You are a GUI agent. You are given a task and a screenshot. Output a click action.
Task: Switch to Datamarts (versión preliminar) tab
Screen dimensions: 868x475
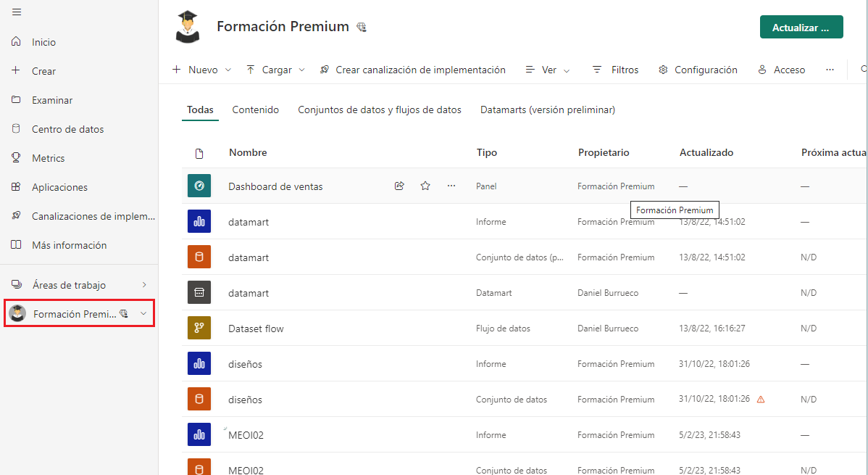tap(547, 110)
